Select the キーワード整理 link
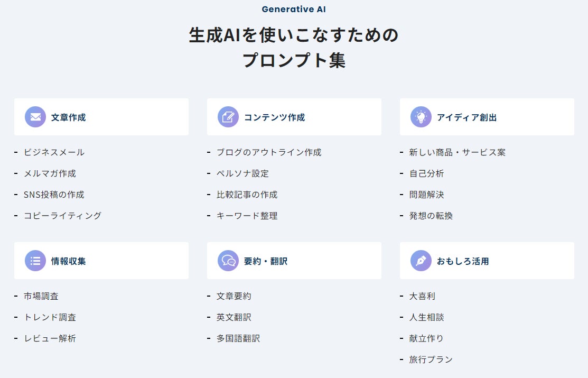 [x=247, y=216]
